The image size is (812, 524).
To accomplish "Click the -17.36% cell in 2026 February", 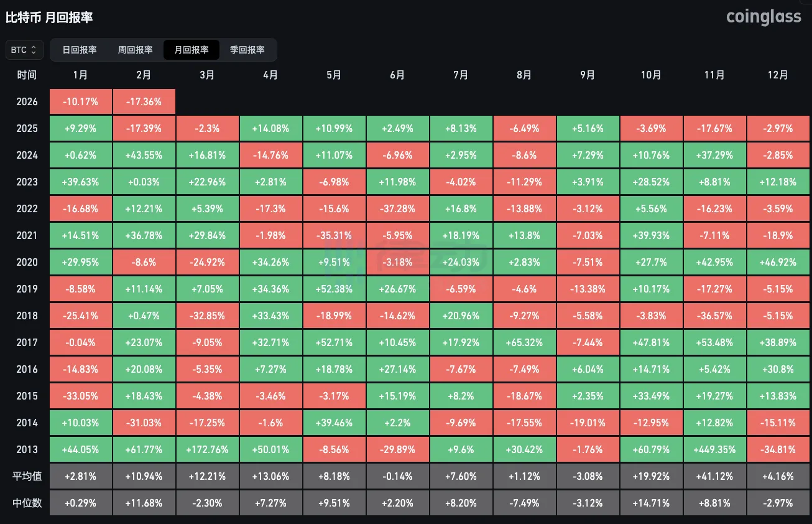I will tap(144, 101).
